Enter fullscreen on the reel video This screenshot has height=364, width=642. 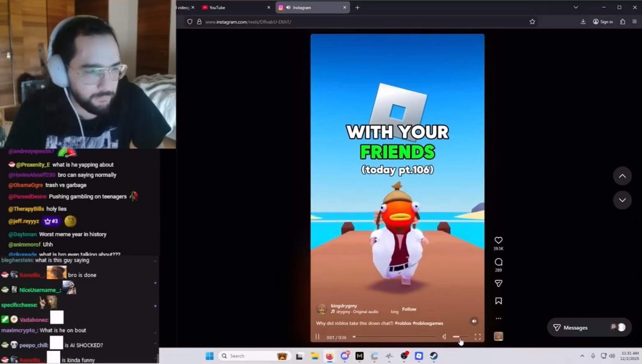478,337
